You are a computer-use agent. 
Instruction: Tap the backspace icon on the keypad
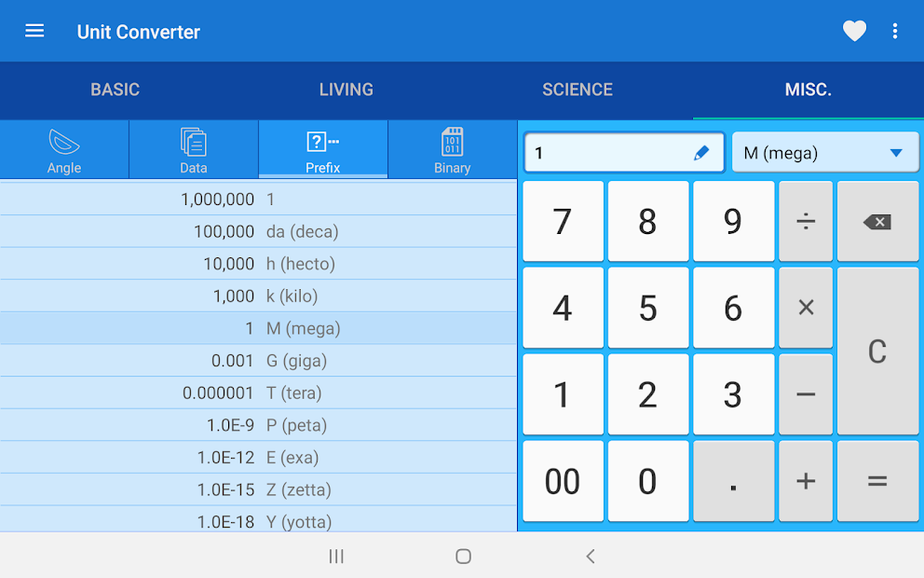[x=876, y=221]
